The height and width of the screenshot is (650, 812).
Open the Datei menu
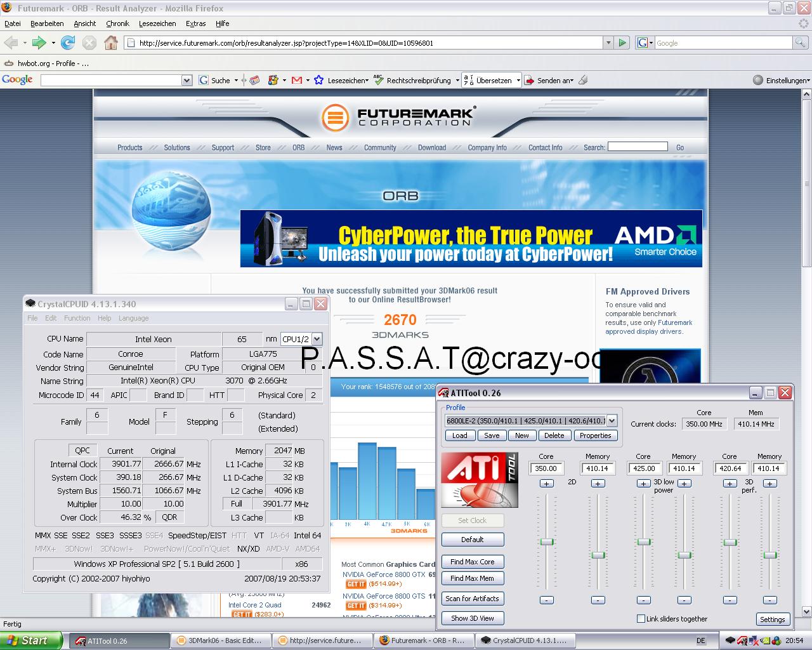coord(13,23)
